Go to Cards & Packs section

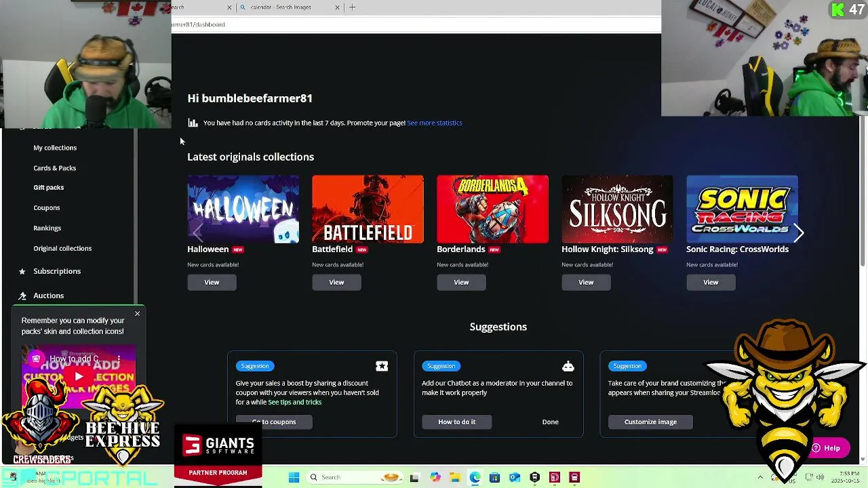(x=55, y=168)
